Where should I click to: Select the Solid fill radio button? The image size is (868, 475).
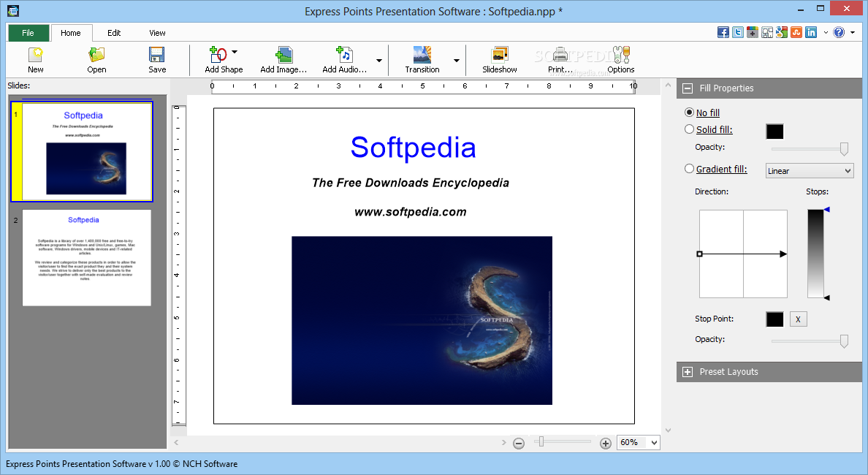point(689,129)
